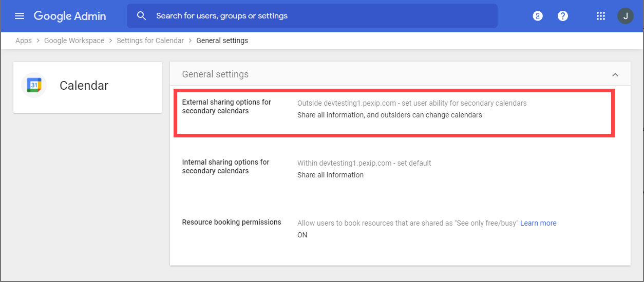Expand External sharing options for secondary calendars

(226, 107)
